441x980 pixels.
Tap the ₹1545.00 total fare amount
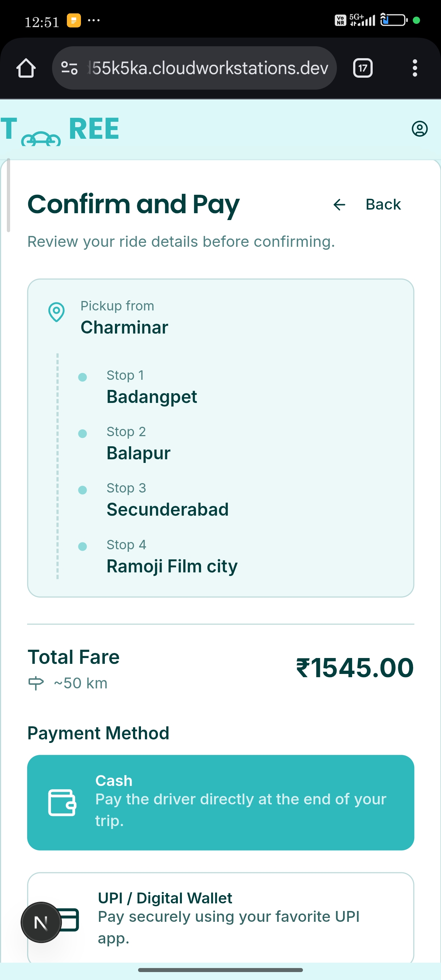pos(354,668)
